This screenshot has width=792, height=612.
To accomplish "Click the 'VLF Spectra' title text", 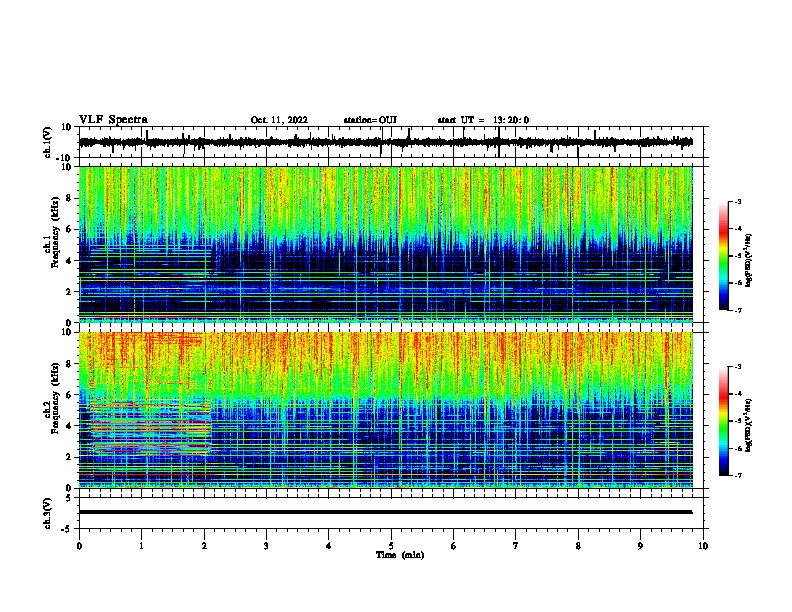I will point(113,120).
